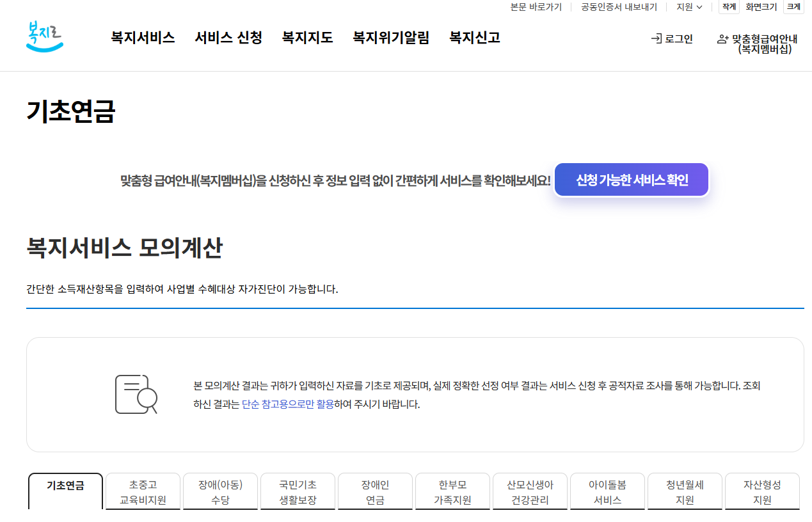Click the 본문 바로가기 skip link
The image size is (812, 522).
(536, 7)
